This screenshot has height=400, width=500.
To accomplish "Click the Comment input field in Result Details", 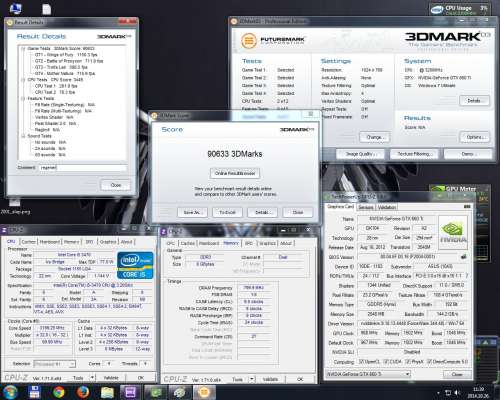I will tap(83, 168).
